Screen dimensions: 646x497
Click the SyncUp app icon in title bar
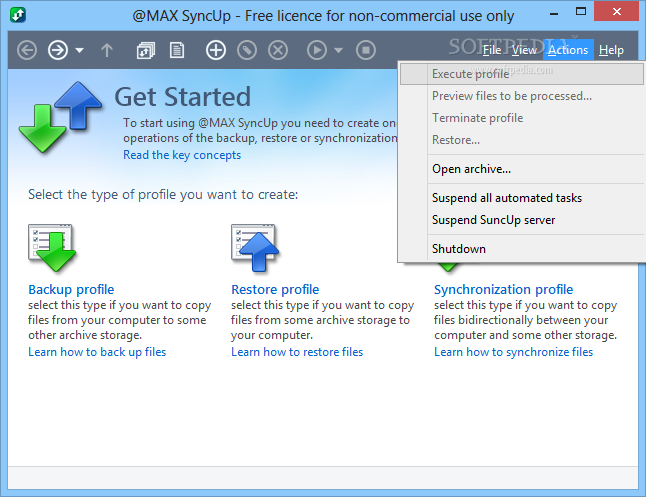(x=18, y=15)
